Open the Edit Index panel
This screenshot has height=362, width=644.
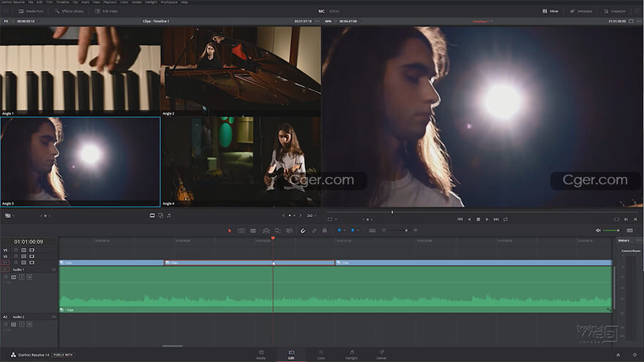click(x=106, y=11)
